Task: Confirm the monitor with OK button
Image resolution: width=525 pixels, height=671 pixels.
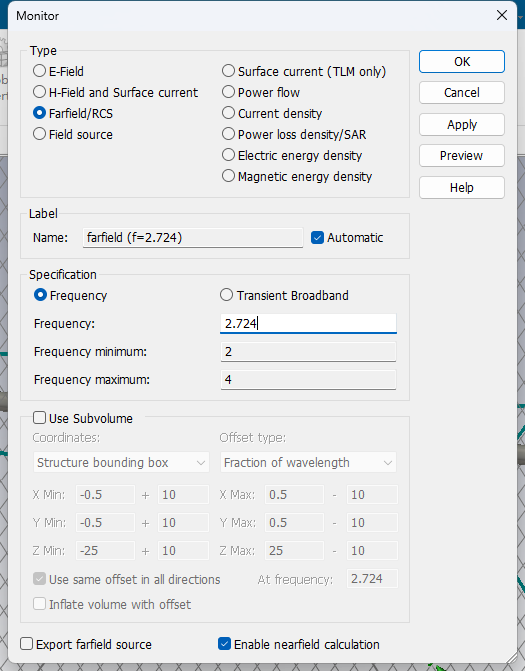Action: pyautogui.click(x=462, y=62)
